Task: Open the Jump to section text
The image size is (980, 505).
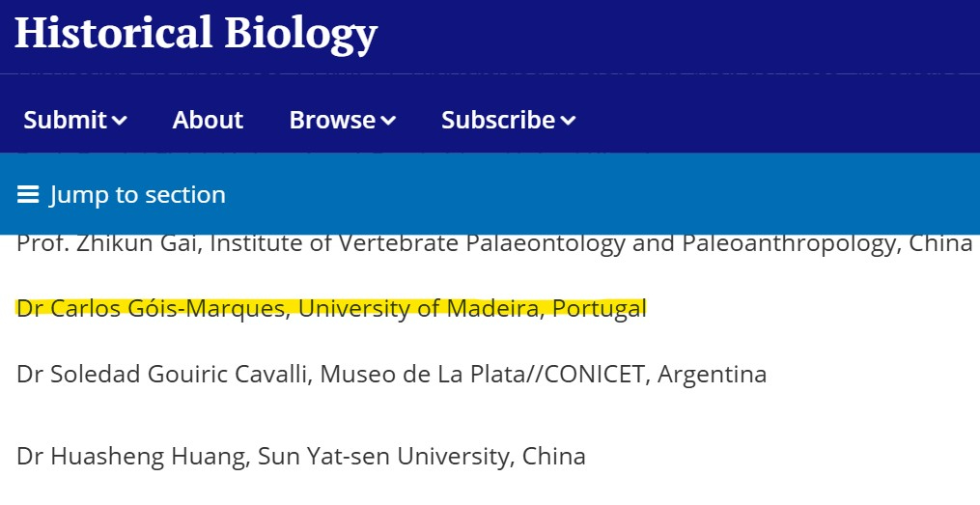Action: pos(137,195)
